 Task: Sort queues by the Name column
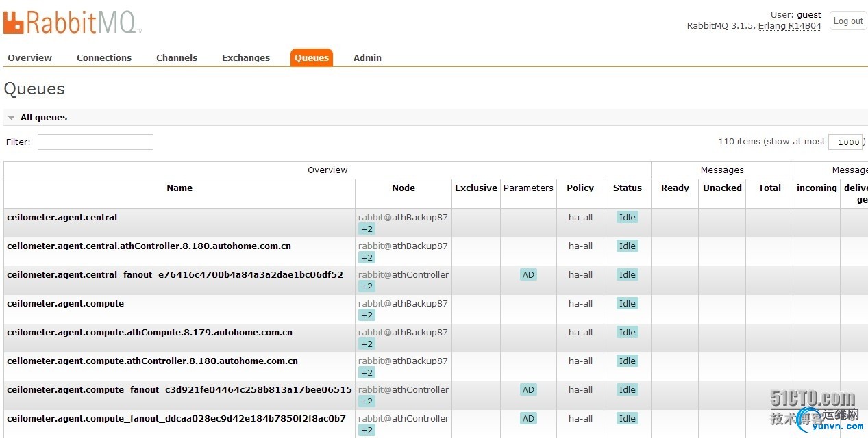(179, 188)
